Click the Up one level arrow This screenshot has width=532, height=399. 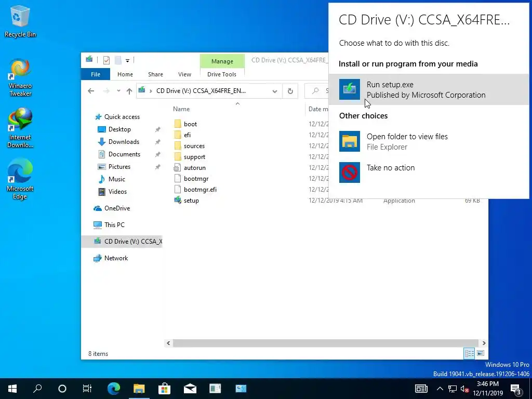tap(129, 91)
